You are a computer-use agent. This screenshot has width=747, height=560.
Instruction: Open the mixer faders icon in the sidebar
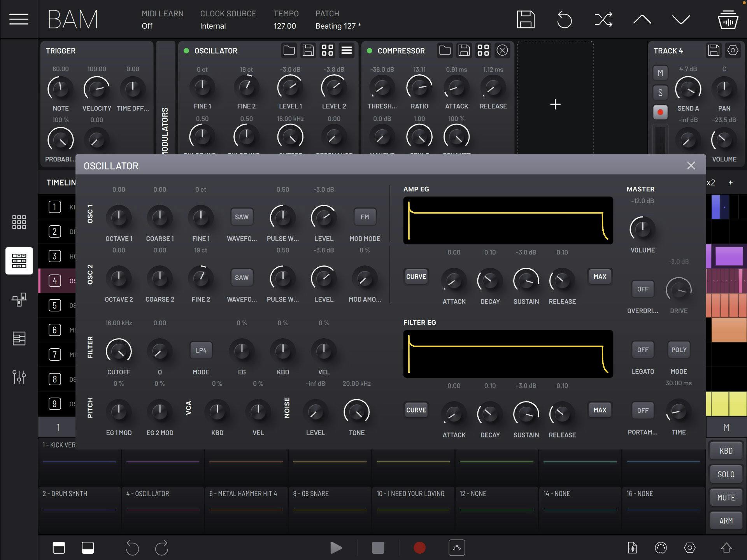(19, 377)
